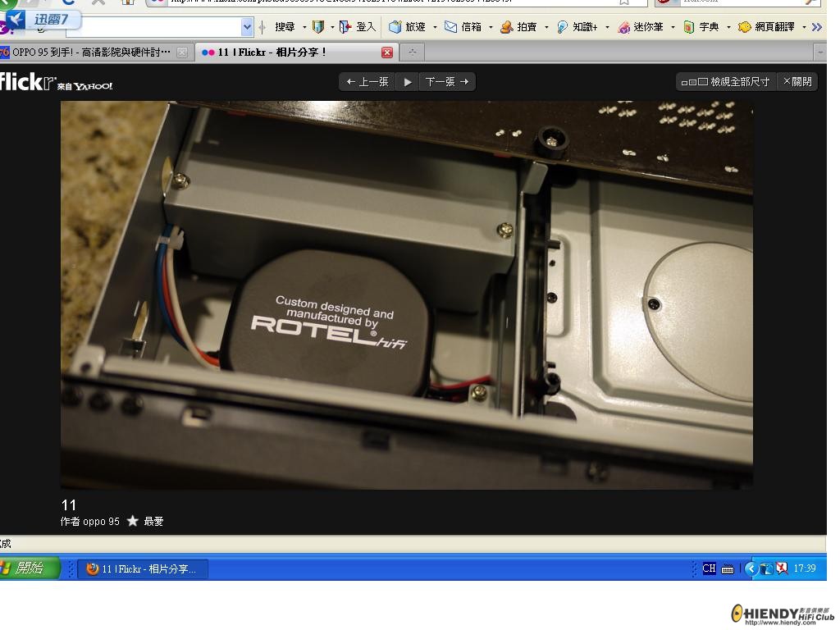Click the Rotel transformer photo
Image resolution: width=840 pixels, height=630 pixels.
coord(406,294)
